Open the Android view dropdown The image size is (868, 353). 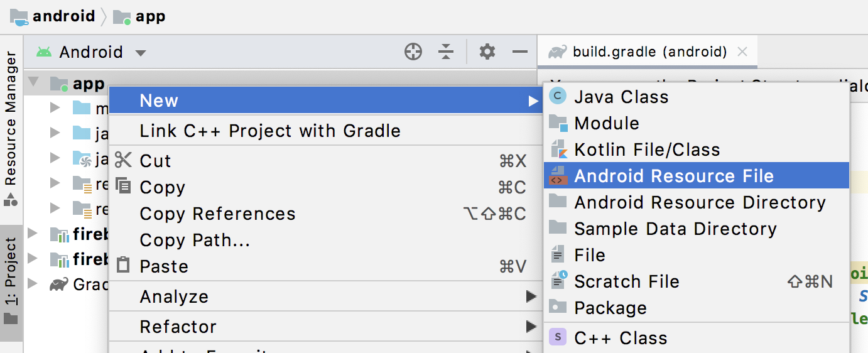pos(91,52)
